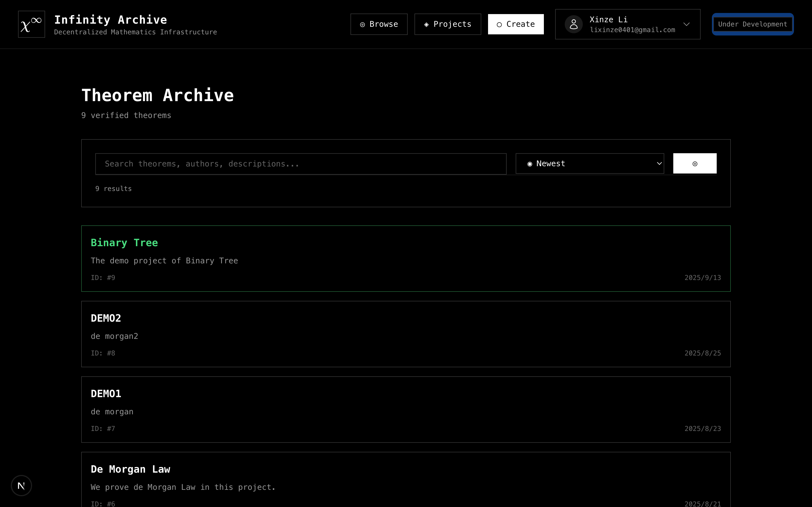Image resolution: width=812 pixels, height=507 pixels.
Task: Click the Infinity Archive chi-infinity logo
Action: [x=31, y=24]
